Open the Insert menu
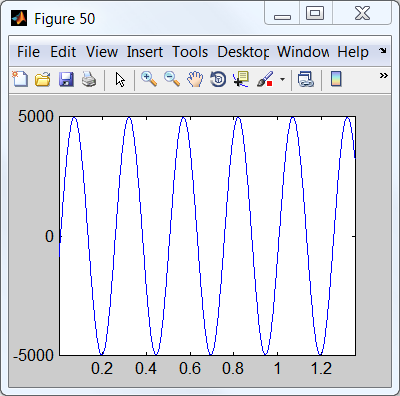Screen dimensions: 400x396 click(145, 52)
